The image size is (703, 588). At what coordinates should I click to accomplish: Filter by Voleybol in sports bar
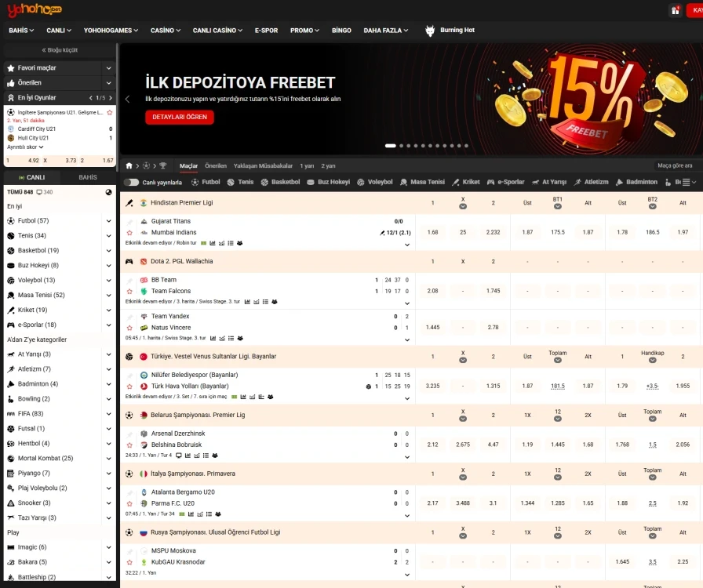[x=375, y=182]
